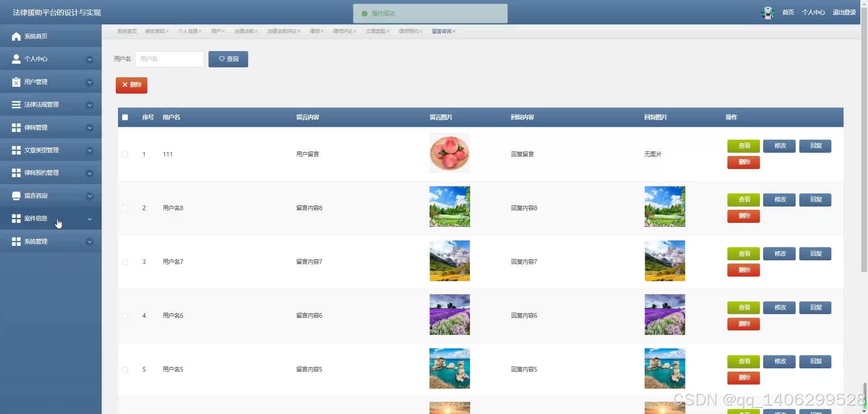Viewport: 868px width, 414px height.
Task: Check the checkbox for row 111
Action: (125, 154)
